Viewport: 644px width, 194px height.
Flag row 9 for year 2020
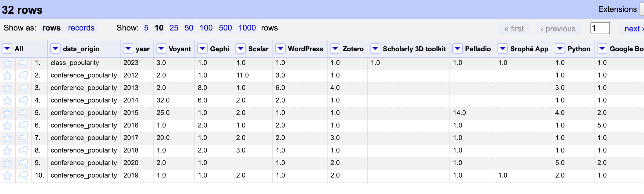pyautogui.click(x=24, y=163)
